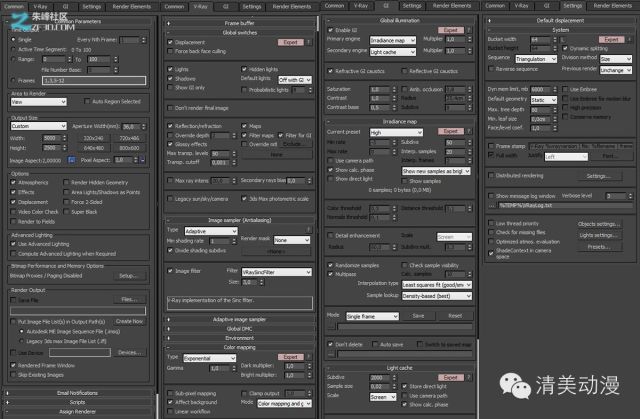This screenshot has width=640, height=419.
Task: Click the Light cache Subdivs value field
Action: (380, 377)
